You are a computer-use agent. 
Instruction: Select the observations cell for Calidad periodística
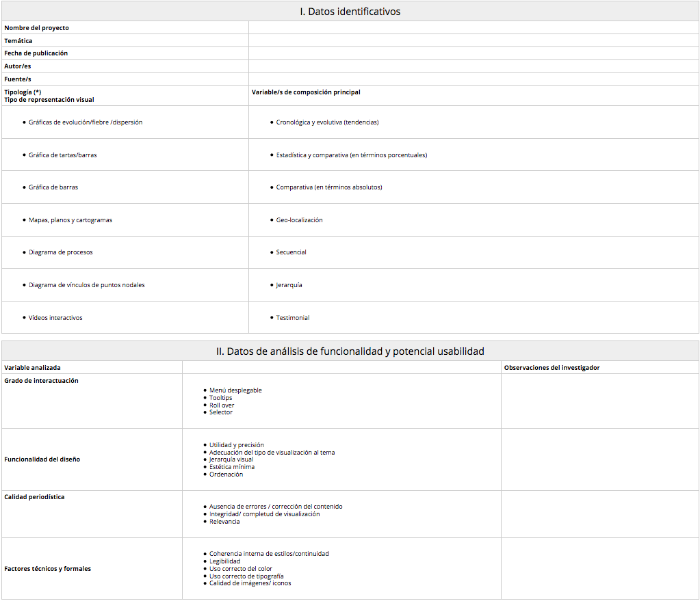599,514
